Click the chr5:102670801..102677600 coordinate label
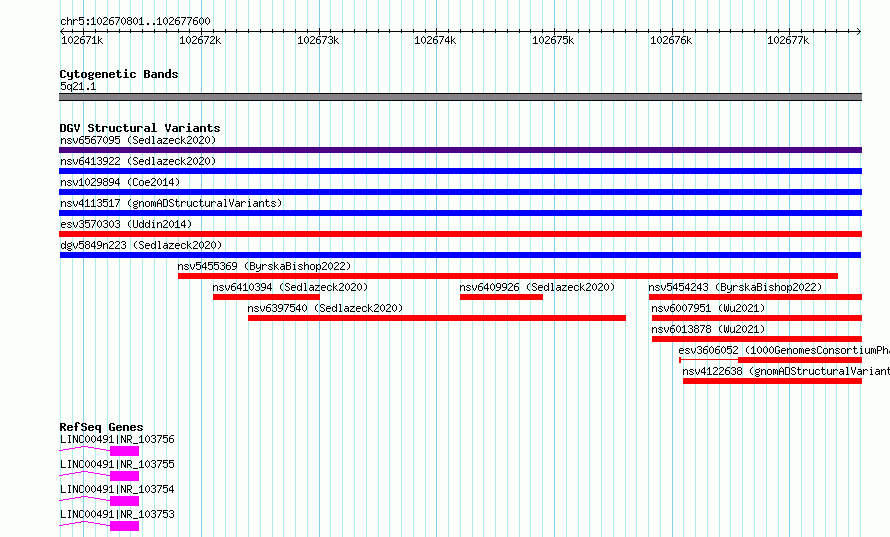This screenshot has width=890, height=537. pos(135,21)
